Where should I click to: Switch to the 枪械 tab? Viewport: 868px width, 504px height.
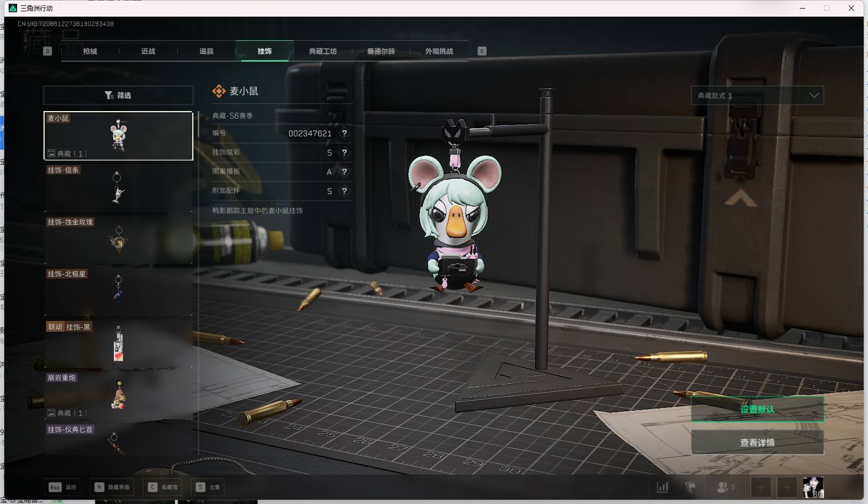(90, 52)
